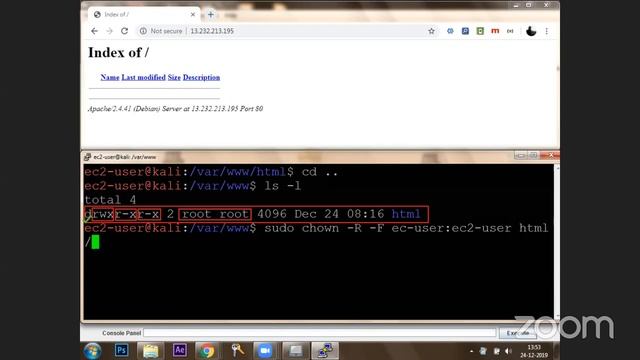Open a new Chrome tab
Viewport: 640px width, 360px height.
coord(211,15)
